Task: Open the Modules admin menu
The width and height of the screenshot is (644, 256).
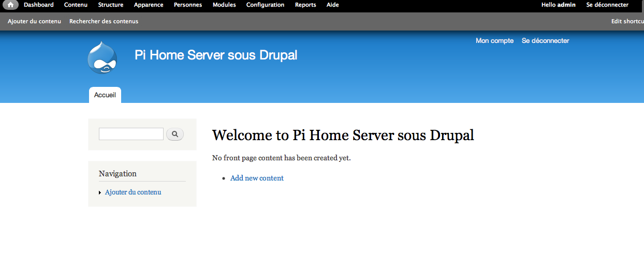Action: (x=224, y=5)
